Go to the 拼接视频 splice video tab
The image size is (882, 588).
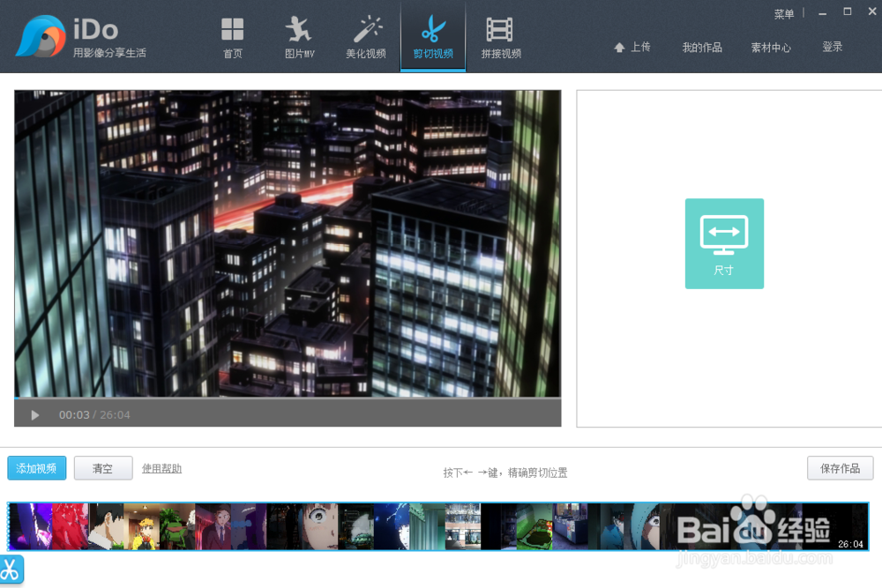tap(501, 38)
